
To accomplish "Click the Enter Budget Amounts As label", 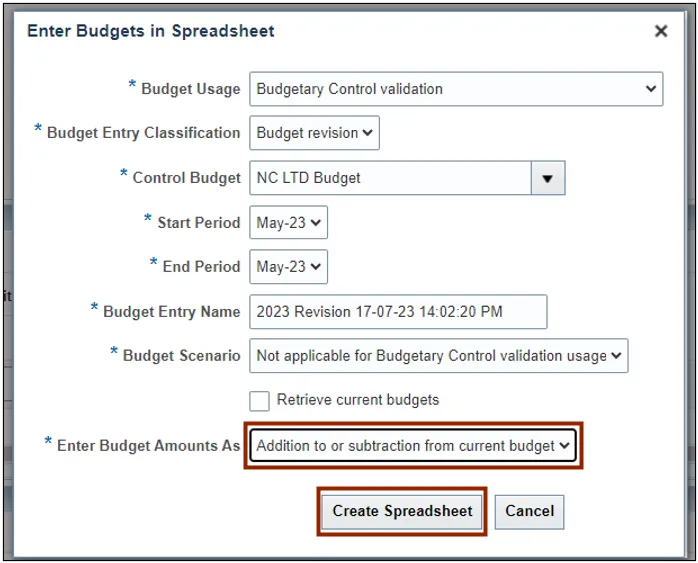I will 148,446.
